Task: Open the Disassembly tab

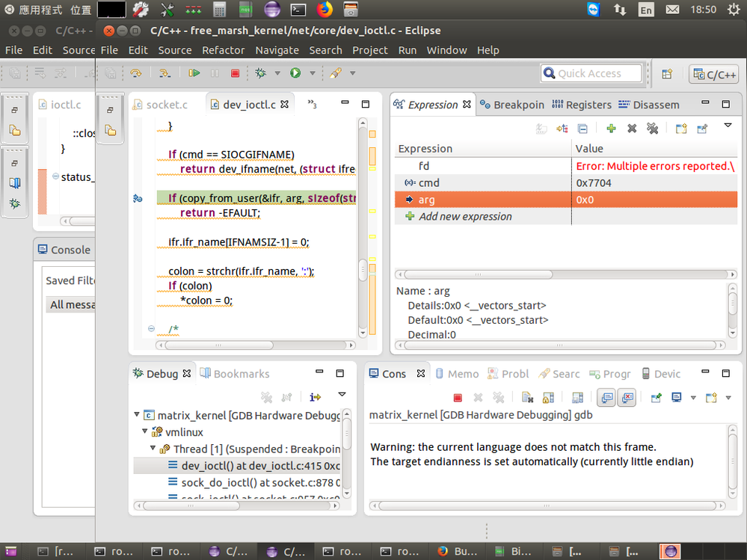Action: [649, 105]
